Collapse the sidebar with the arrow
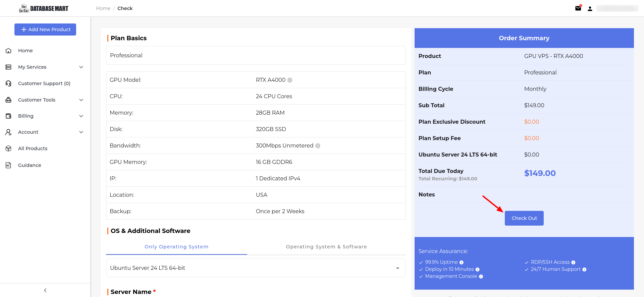644x297 pixels. [45, 290]
